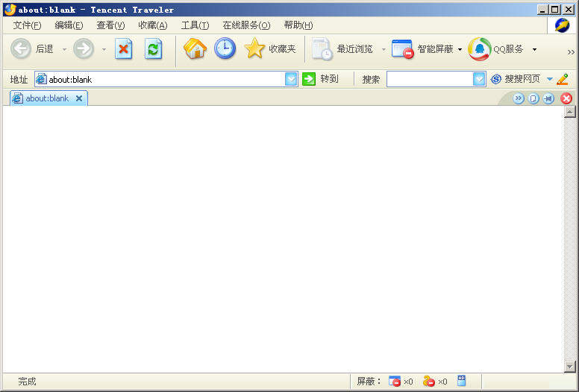
Task: Click the QQ services penguin icon
Action: tap(480, 48)
